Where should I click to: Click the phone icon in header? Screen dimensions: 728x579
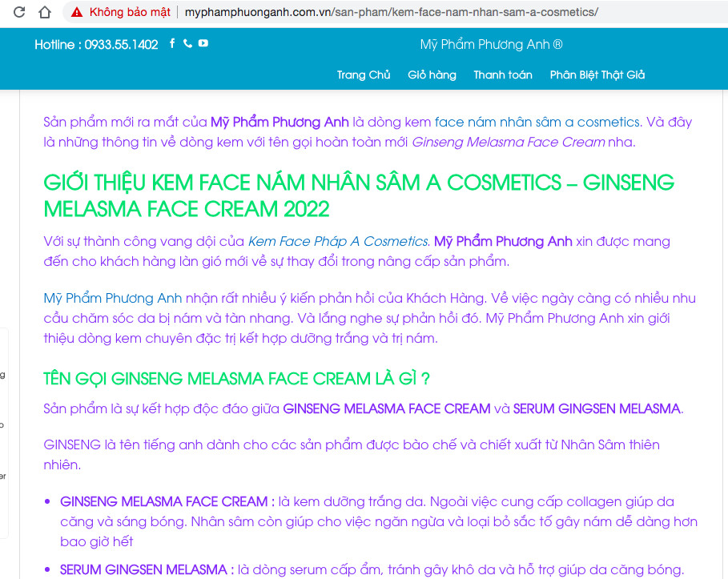[x=187, y=43]
